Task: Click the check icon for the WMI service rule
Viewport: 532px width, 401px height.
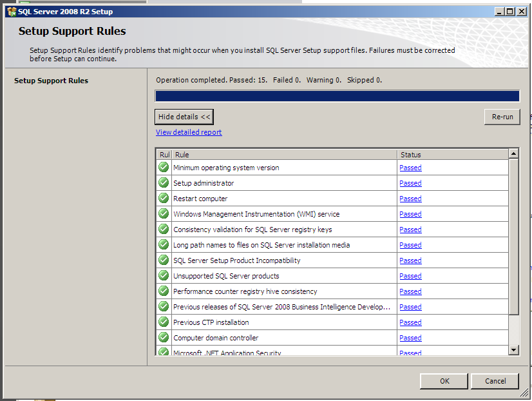Action: point(164,213)
